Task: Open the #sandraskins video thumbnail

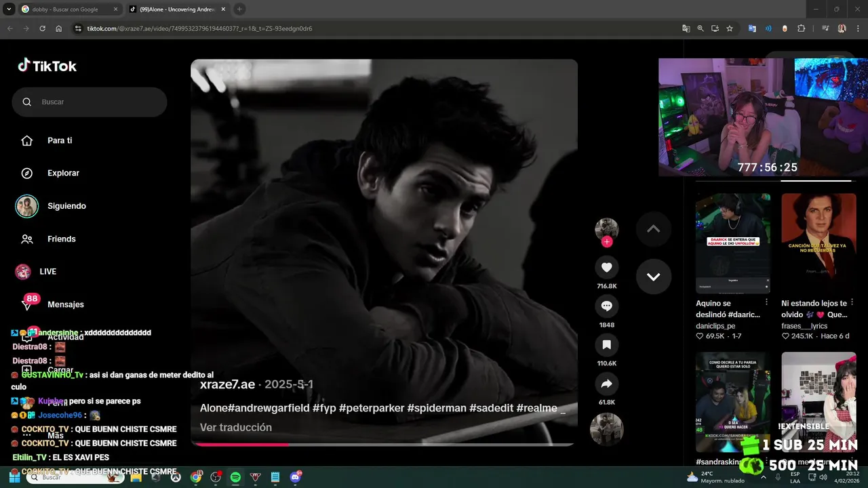Action: (732, 402)
